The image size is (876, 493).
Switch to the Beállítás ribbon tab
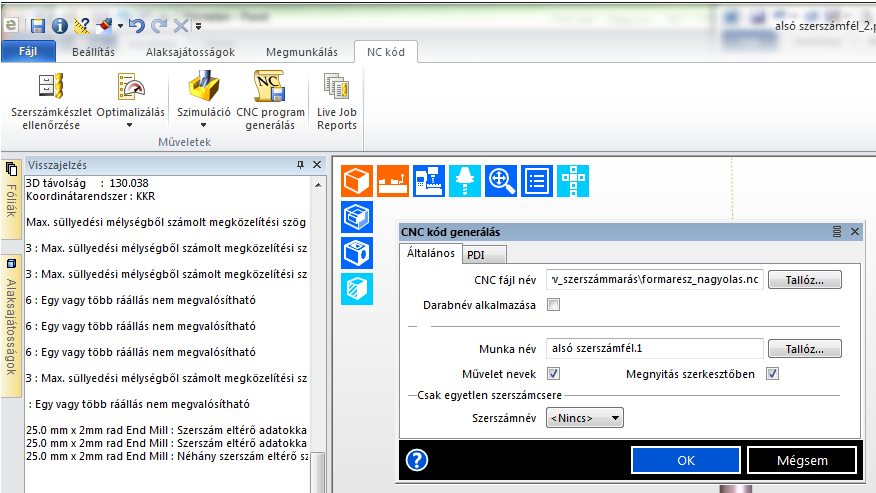[93, 52]
